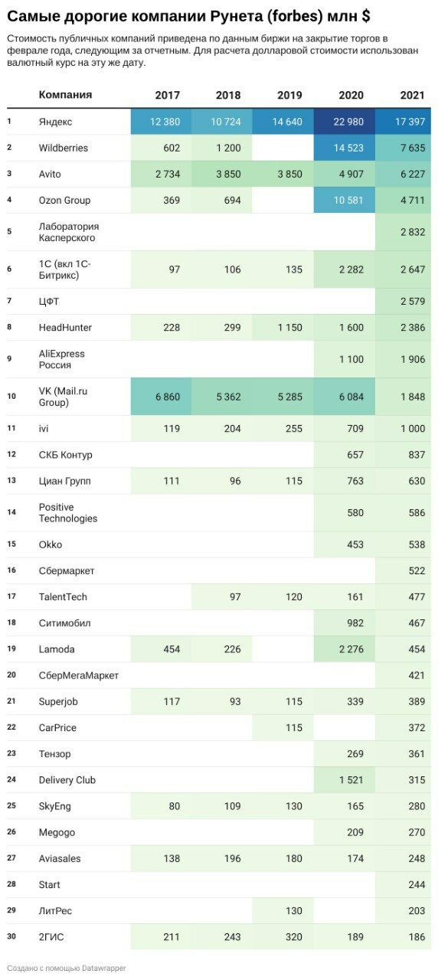This screenshot has height=980, width=438.
Task: Click the Lamoda 2020 cell 2 276
Action: (351, 649)
